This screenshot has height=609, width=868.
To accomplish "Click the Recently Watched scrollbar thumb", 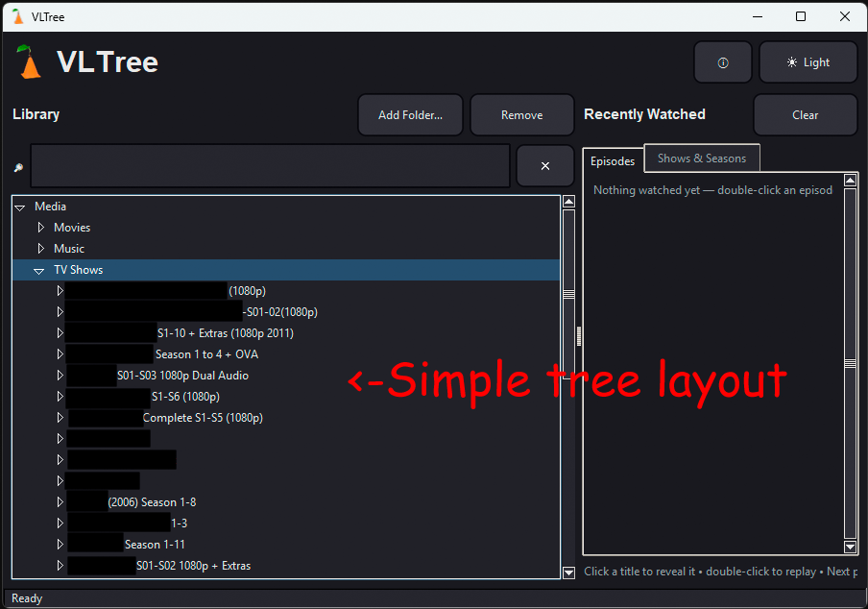I will 851,363.
